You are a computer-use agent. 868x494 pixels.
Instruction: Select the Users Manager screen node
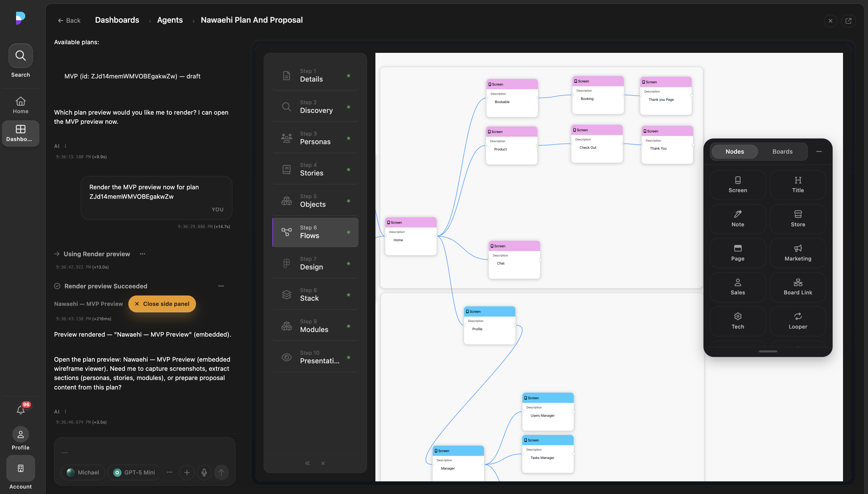click(548, 412)
